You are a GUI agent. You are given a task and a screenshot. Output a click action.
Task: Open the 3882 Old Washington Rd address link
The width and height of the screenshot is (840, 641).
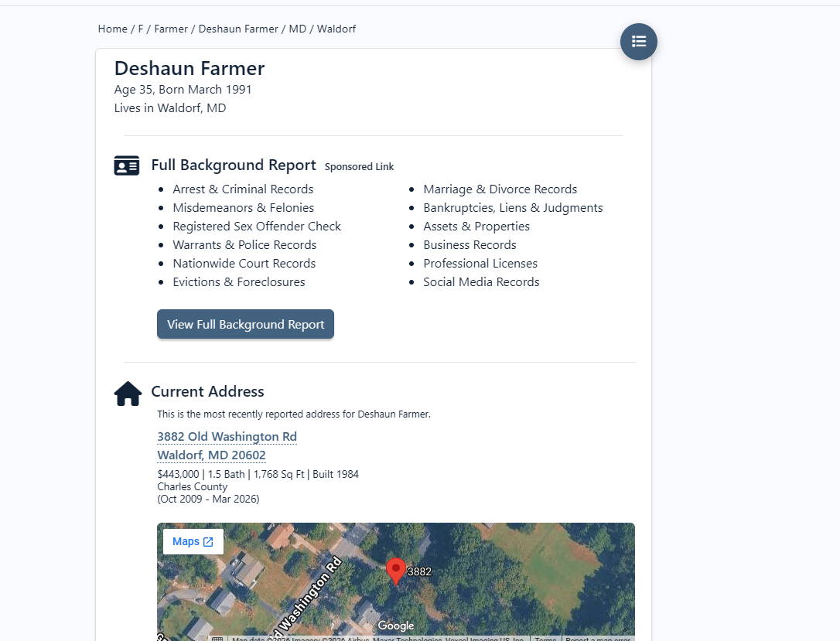tap(227, 436)
